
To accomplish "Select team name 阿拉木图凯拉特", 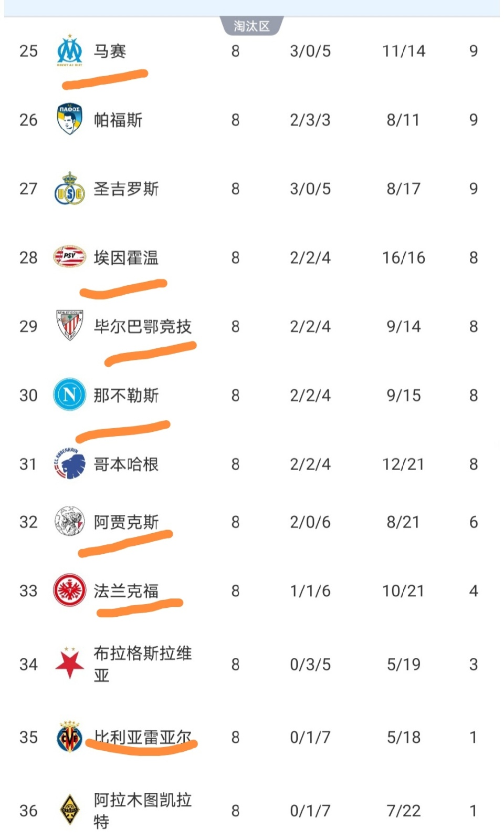I will click(142, 810).
